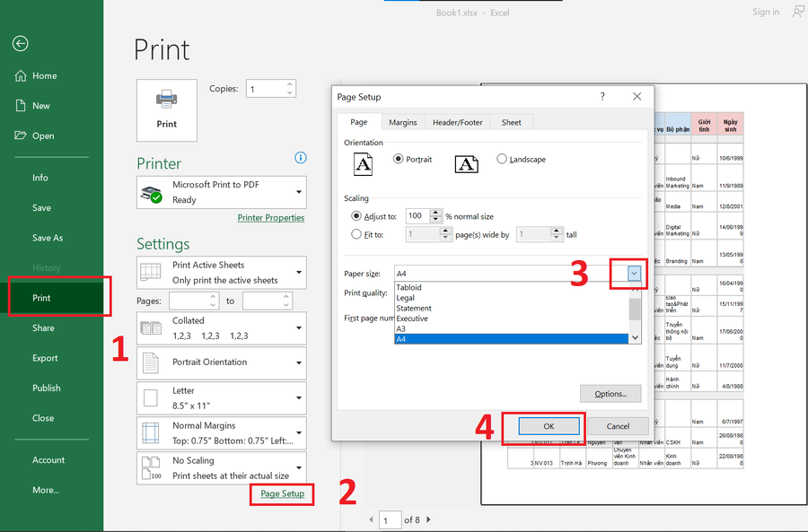
Task: Increase copies with the up arrow
Action: pyautogui.click(x=290, y=84)
